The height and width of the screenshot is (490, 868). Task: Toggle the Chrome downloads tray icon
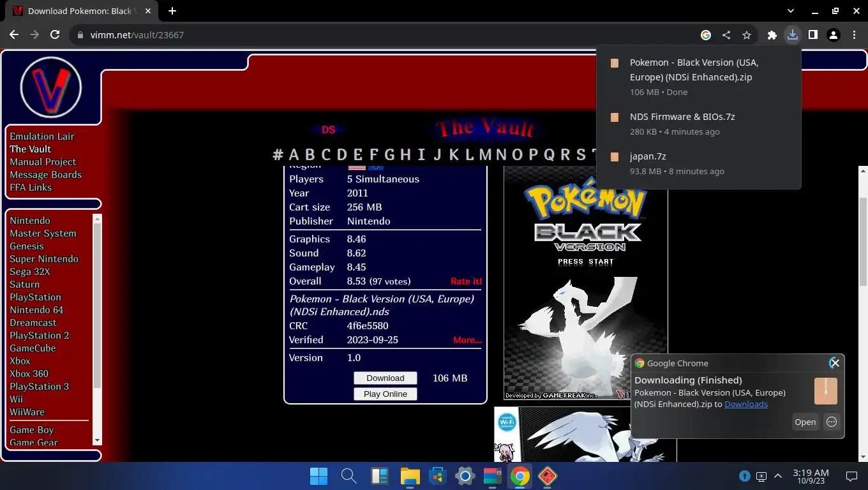[x=793, y=35]
